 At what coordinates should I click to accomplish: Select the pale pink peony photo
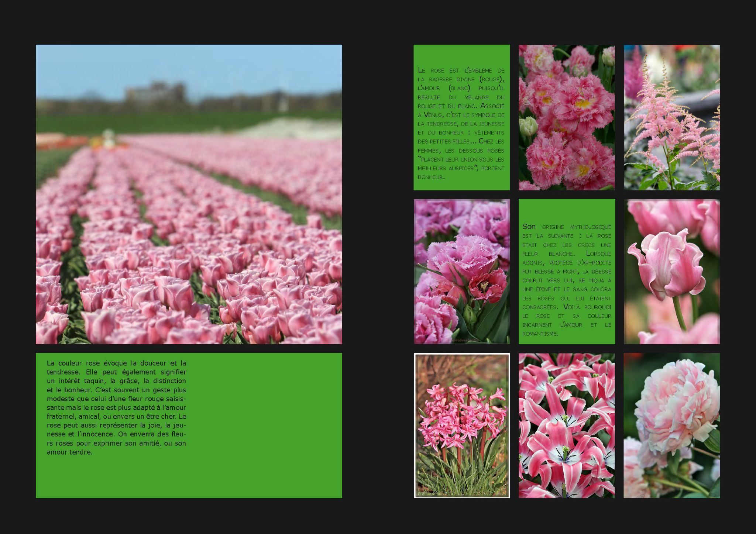[672, 426]
